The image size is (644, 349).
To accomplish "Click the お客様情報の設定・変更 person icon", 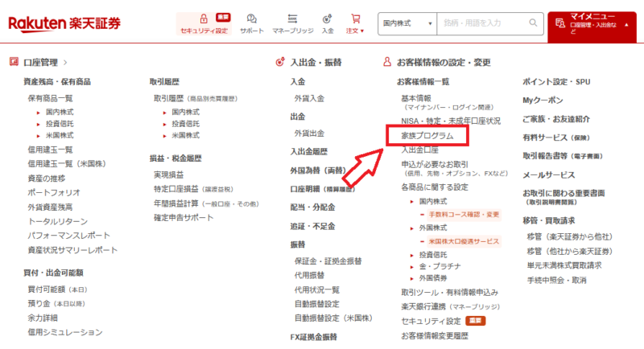I will point(387,62).
